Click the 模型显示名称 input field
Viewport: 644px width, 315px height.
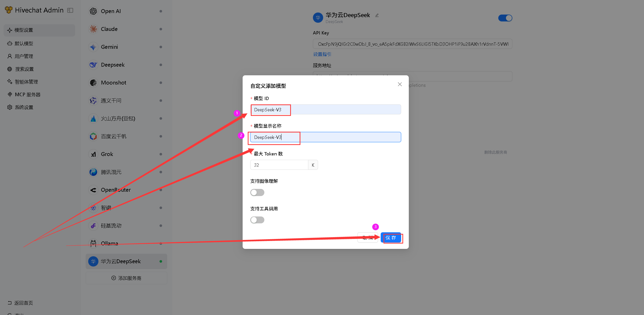[x=325, y=137]
